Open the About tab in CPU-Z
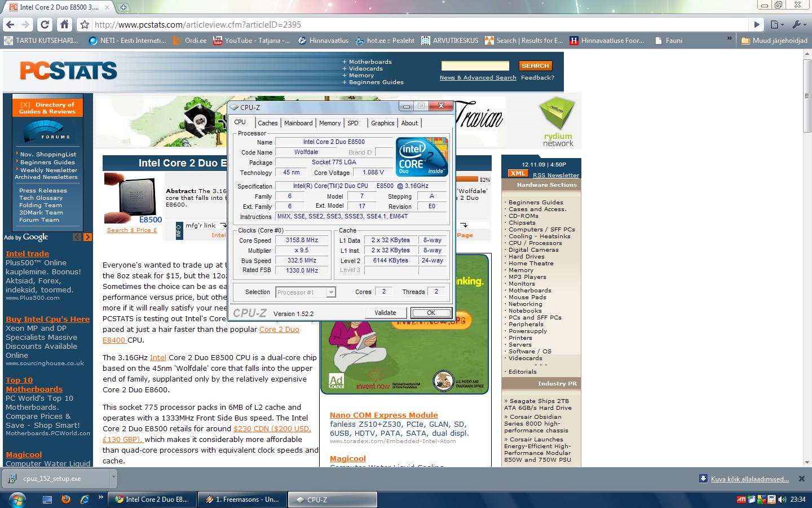This screenshot has width=812, height=508. [409, 123]
